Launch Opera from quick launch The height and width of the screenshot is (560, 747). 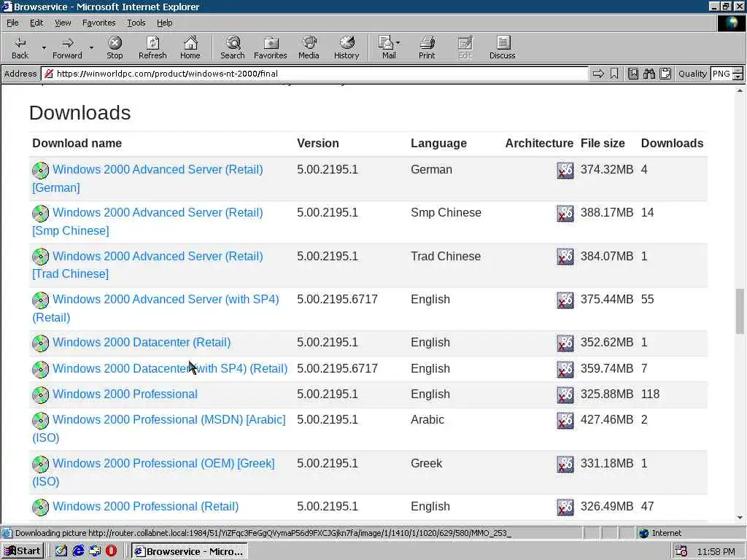(111, 551)
